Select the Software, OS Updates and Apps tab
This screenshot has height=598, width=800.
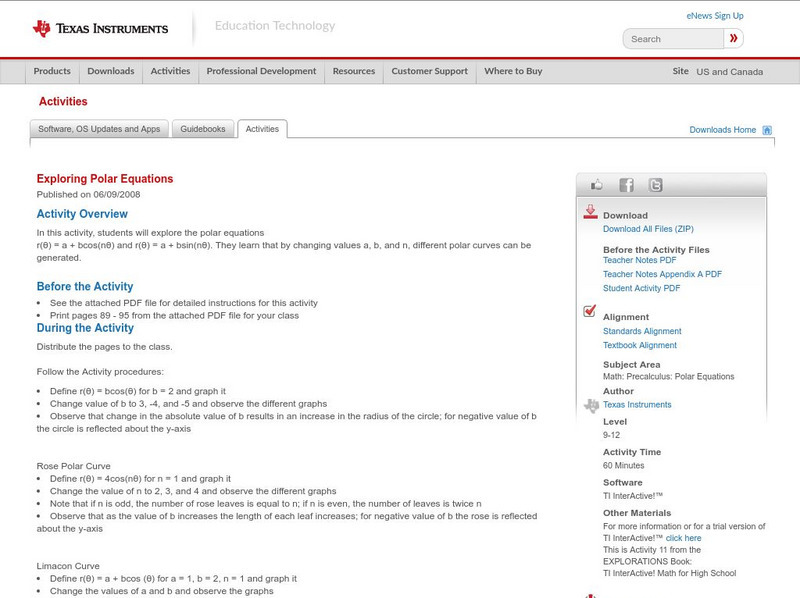(99, 129)
